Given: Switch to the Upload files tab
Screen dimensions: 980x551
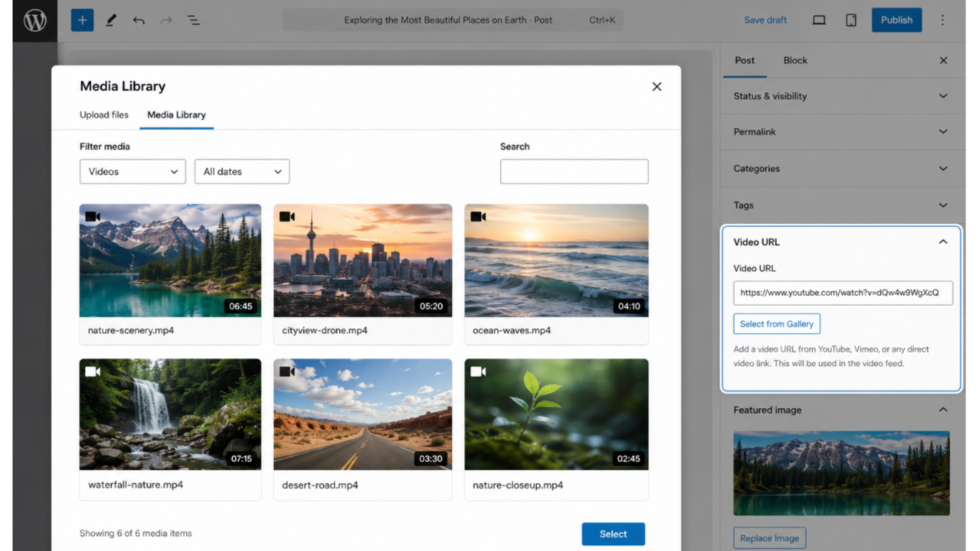Looking at the screenshot, I should click(x=104, y=115).
